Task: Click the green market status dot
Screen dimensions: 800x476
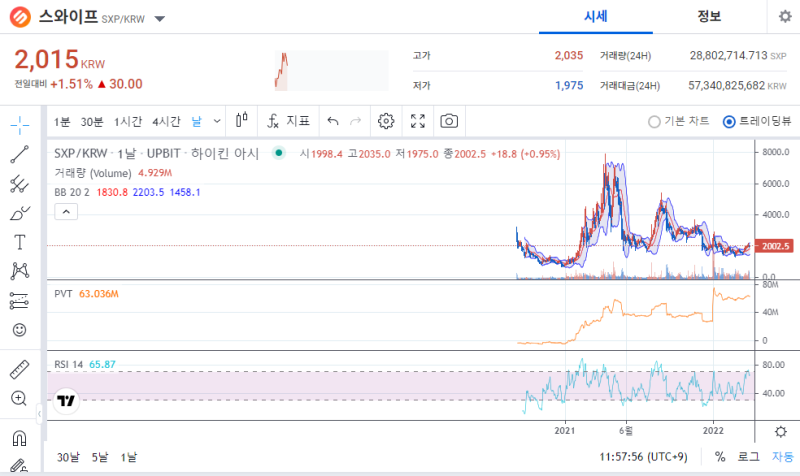Action: 279,153
